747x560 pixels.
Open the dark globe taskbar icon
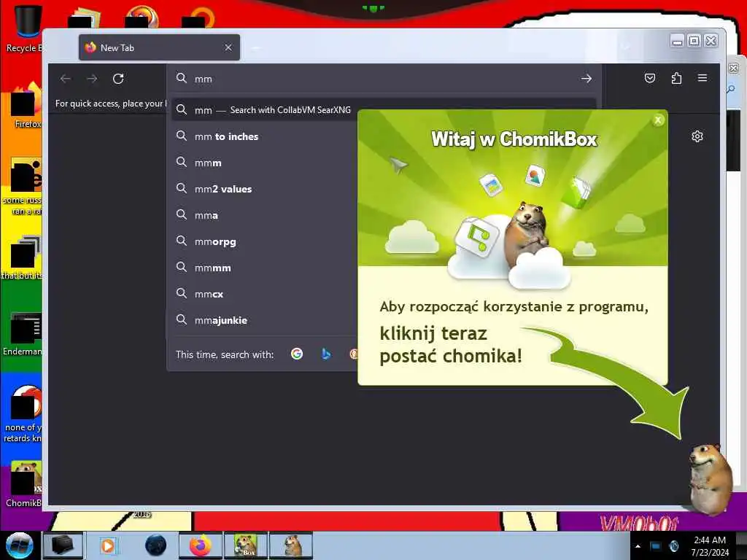156,545
